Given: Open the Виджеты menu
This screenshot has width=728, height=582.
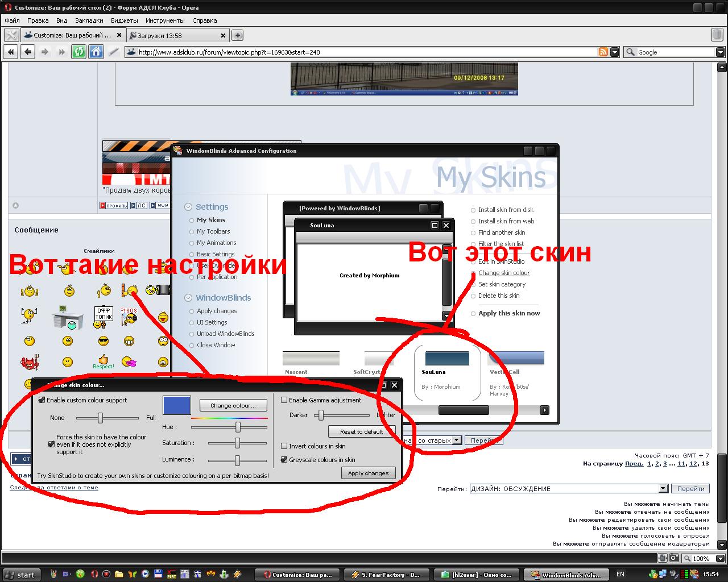Looking at the screenshot, I should tap(124, 20).
